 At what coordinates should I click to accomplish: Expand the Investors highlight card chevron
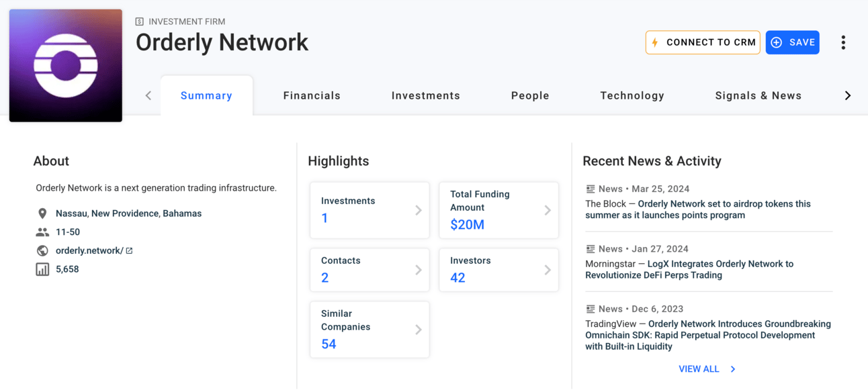click(x=547, y=270)
